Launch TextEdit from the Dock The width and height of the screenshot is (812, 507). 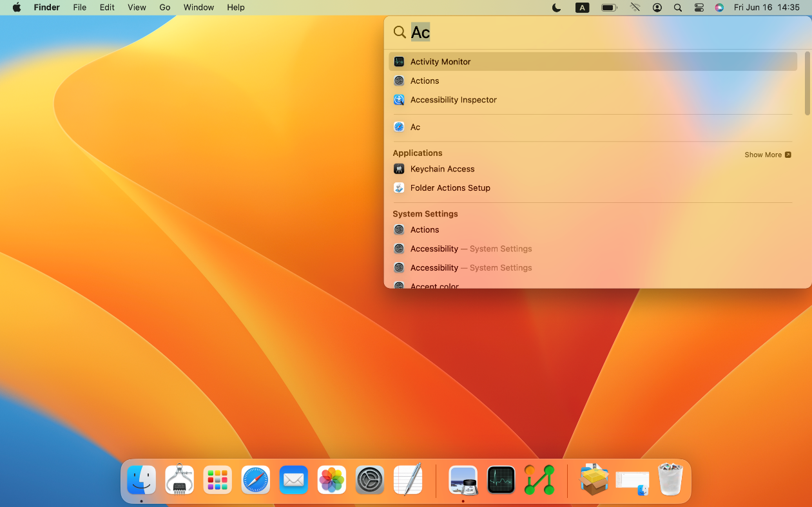point(407,479)
